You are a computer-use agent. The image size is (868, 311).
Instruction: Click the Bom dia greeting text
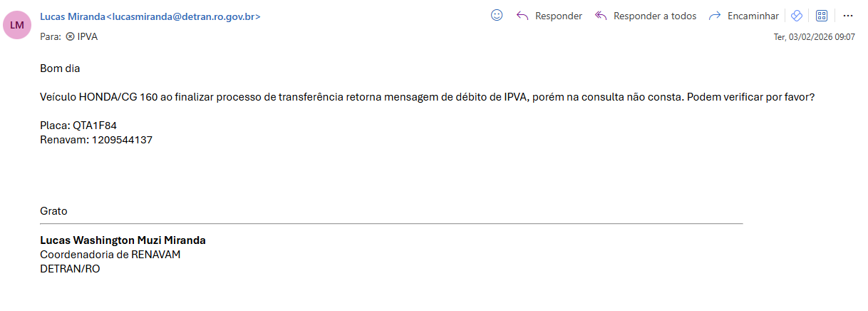60,69
